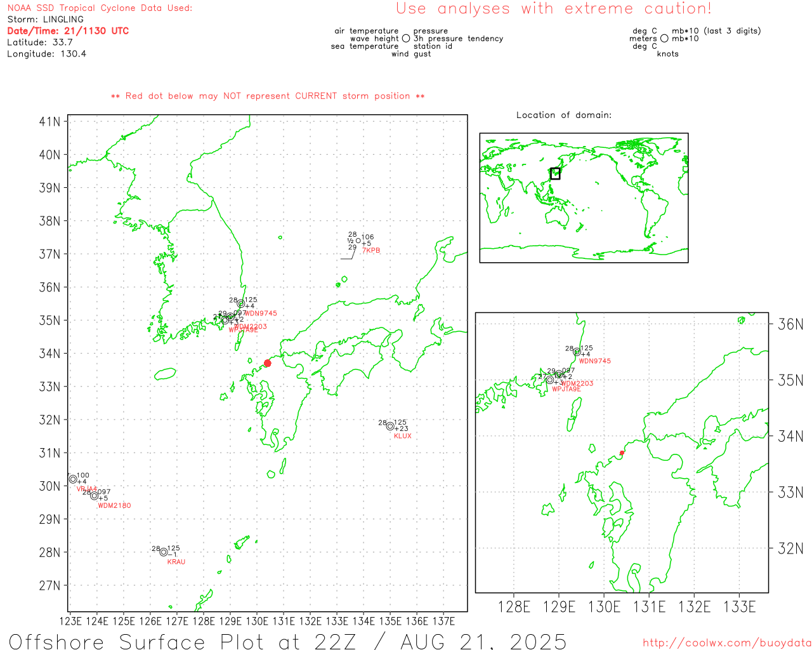Click 'WPJTA9E' label on inset map

click(x=566, y=389)
